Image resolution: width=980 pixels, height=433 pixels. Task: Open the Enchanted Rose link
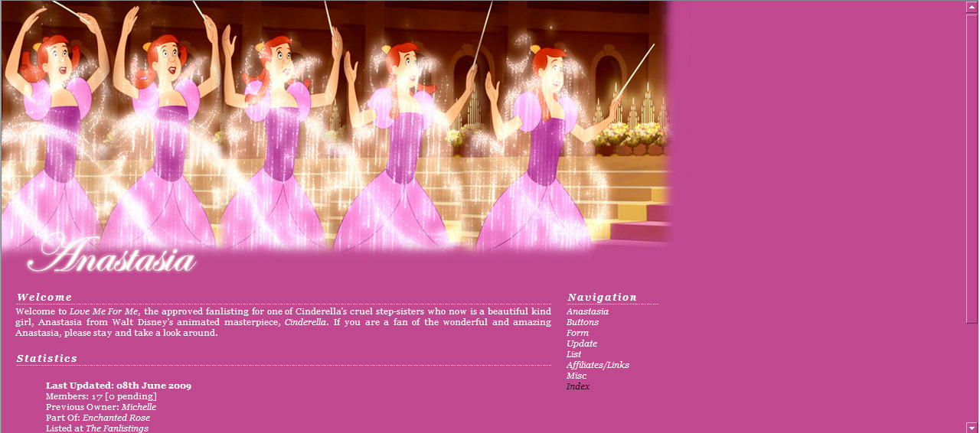pyautogui.click(x=116, y=418)
